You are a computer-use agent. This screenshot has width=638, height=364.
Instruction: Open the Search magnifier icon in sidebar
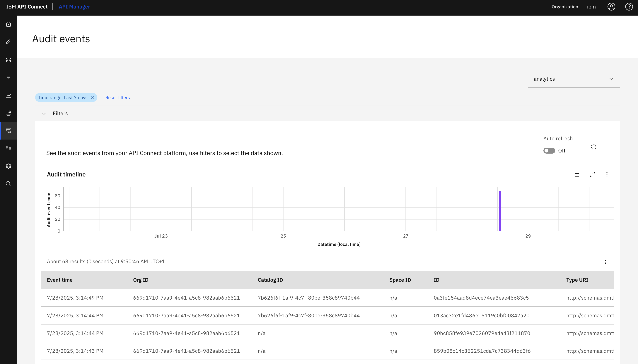pos(8,184)
